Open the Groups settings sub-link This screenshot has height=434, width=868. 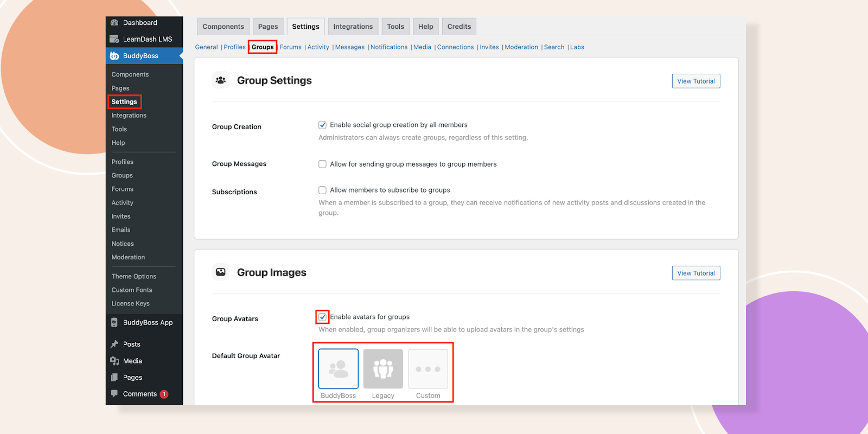pyautogui.click(x=263, y=47)
